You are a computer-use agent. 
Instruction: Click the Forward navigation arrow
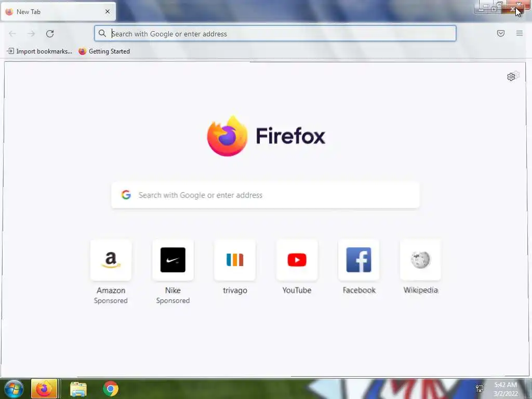[31, 34]
